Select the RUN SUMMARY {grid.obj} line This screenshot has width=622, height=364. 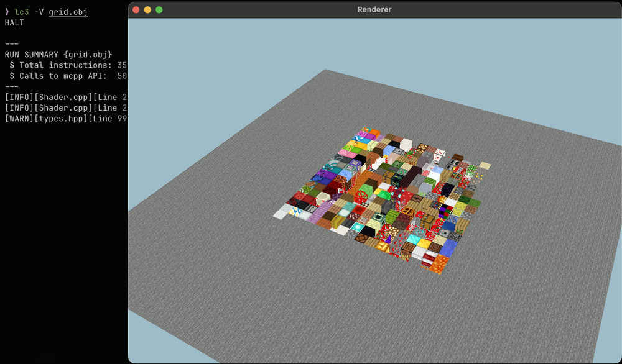pos(58,55)
